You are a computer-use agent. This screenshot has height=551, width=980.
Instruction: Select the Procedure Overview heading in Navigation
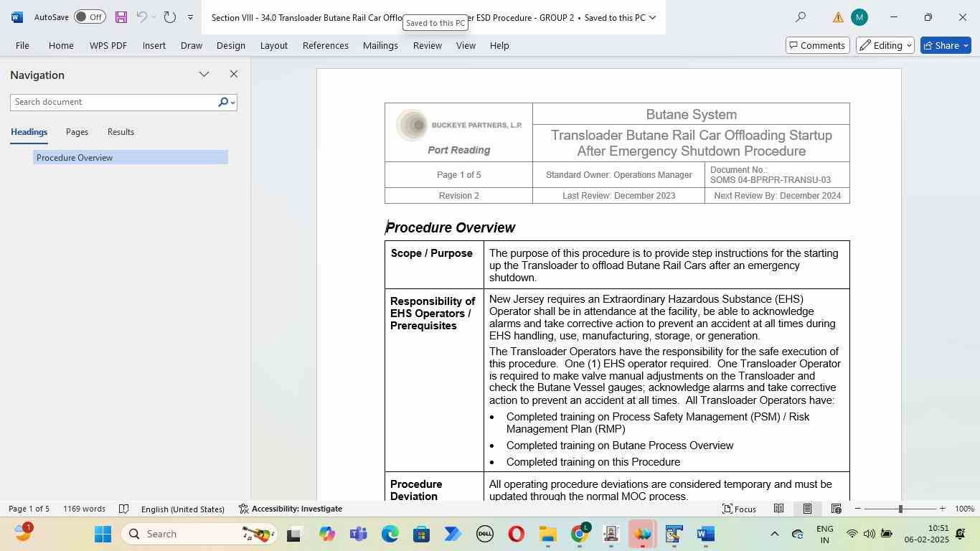[131, 157]
